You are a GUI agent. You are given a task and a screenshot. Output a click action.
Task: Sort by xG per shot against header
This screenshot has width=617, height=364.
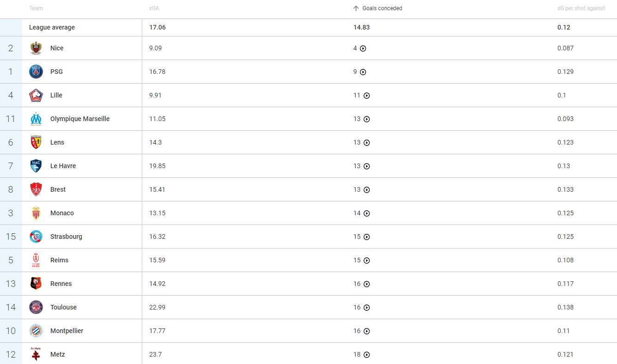click(581, 8)
